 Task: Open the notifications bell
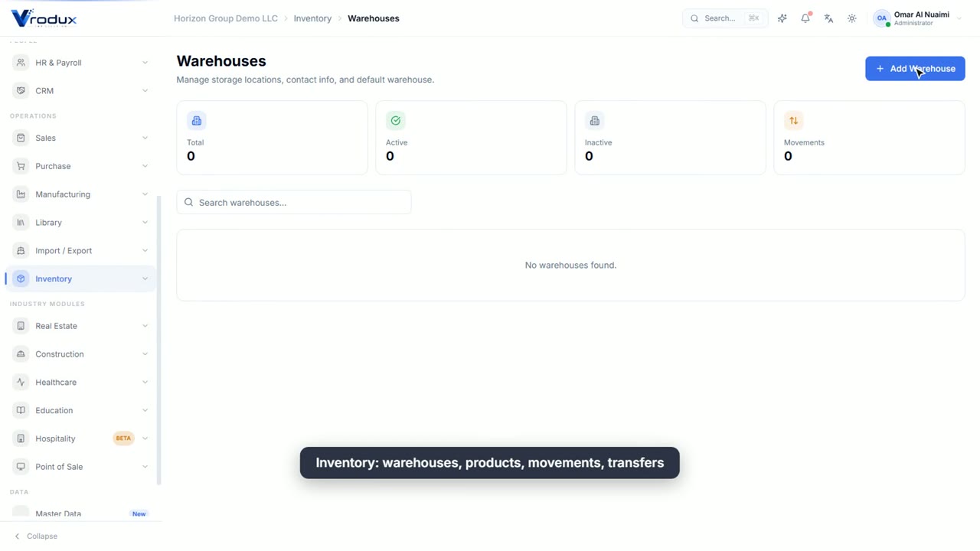point(805,18)
